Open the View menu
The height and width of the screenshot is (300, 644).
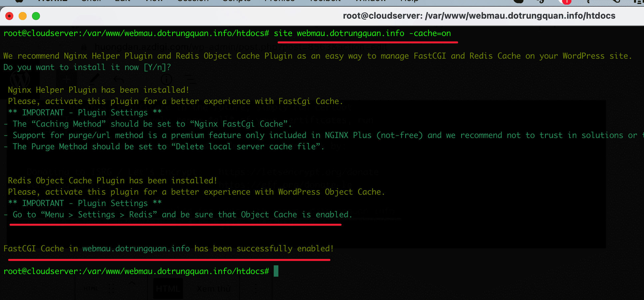tap(154, 1)
